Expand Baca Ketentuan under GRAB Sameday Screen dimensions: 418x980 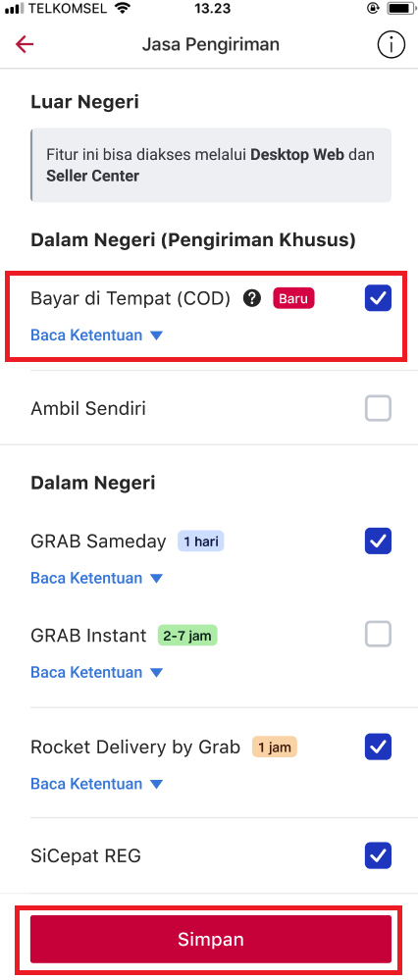pos(97,578)
